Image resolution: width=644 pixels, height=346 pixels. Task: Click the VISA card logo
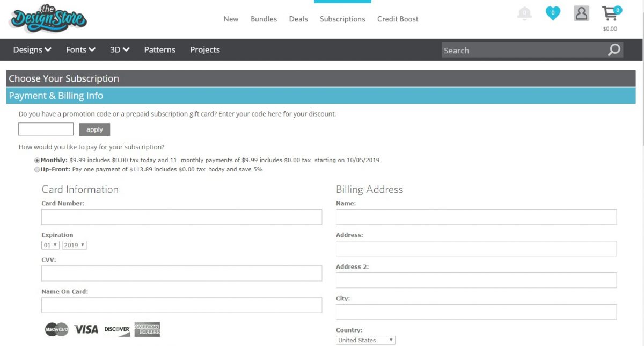click(x=86, y=329)
